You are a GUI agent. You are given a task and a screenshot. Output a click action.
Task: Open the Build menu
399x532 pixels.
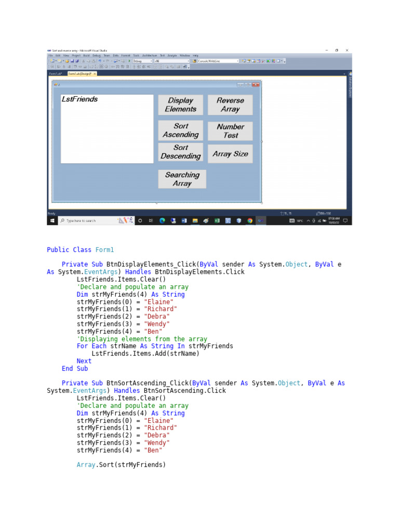[x=87, y=55]
